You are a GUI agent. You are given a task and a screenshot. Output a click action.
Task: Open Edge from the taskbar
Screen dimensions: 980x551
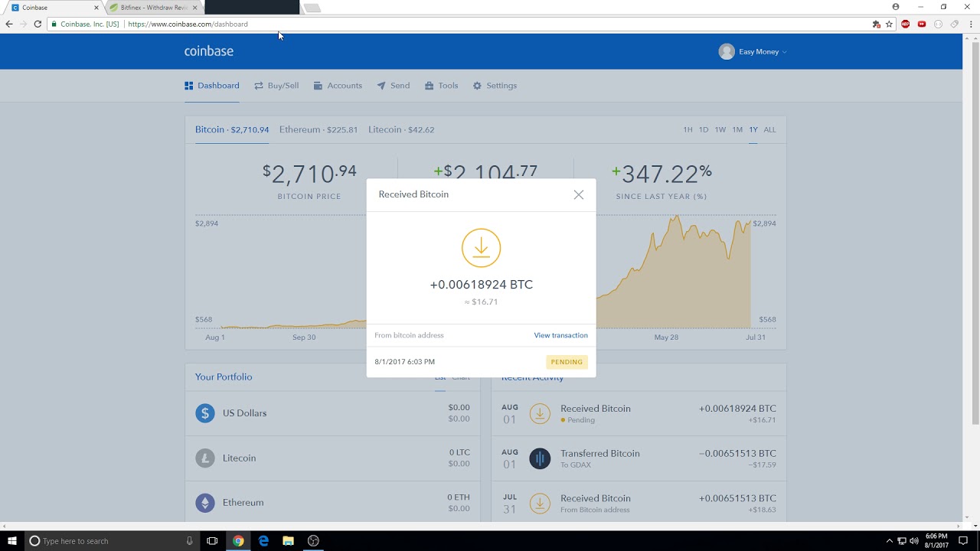click(x=263, y=541)
